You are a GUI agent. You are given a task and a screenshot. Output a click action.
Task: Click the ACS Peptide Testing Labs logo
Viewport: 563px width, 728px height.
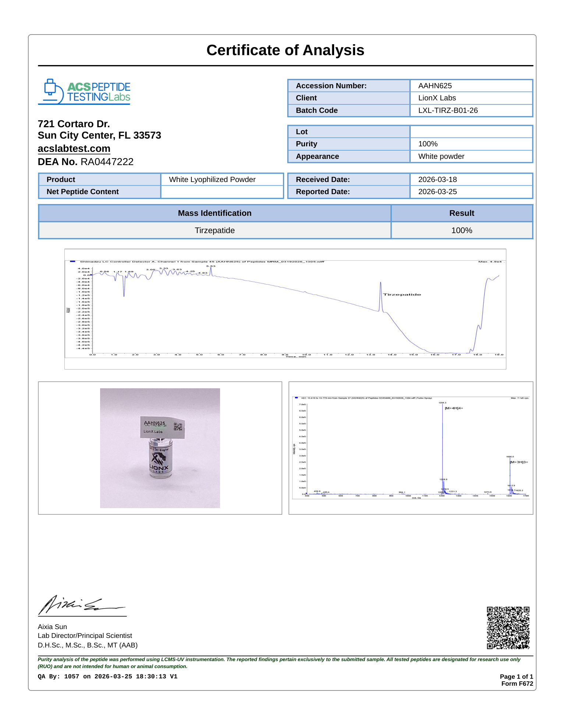[84, 92]
